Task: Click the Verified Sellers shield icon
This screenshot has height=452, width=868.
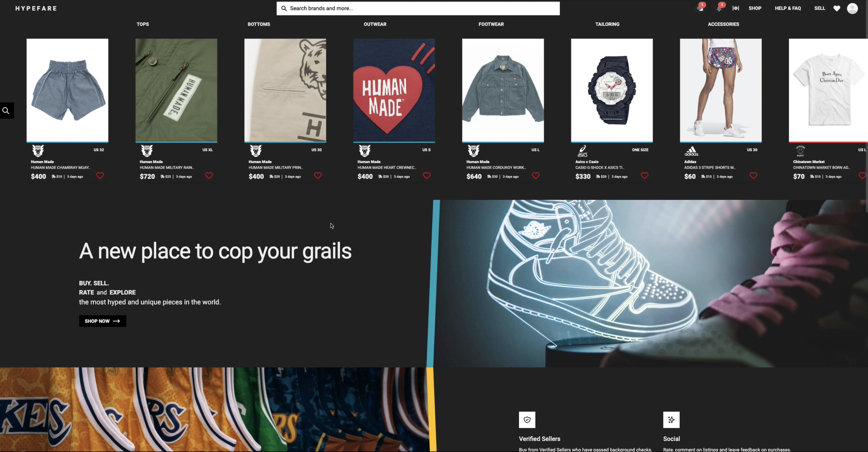Action: 527,420
